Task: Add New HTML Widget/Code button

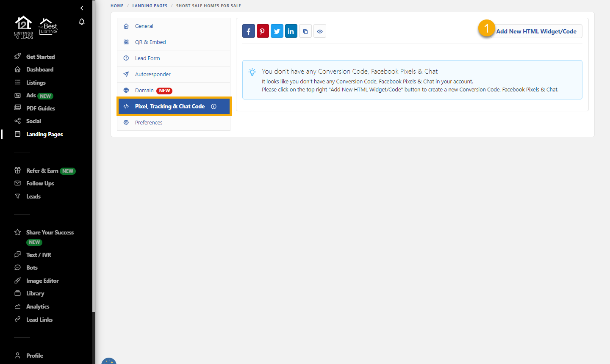Action: tap(536, 31)
